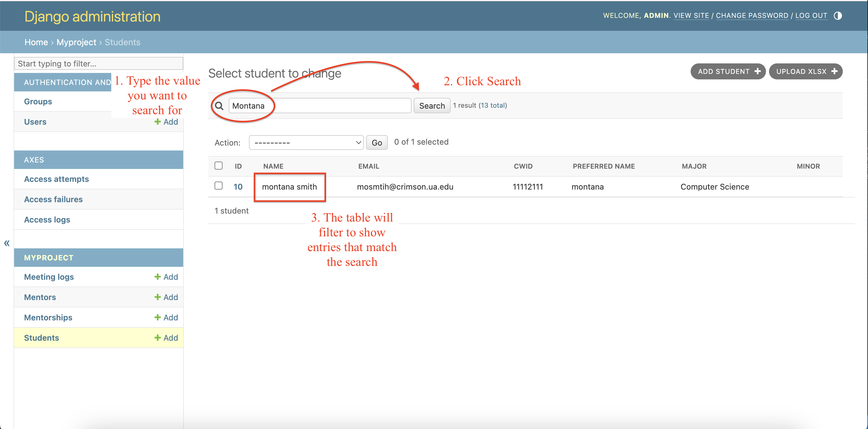This screenshot has height=429, width=868.
Task: Toggle dark mode with the theme icon
Action: coord(838,15)
